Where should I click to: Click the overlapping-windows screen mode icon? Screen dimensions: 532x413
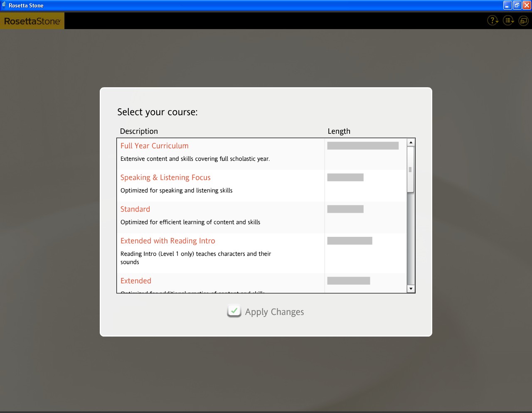tap(523, 20)
